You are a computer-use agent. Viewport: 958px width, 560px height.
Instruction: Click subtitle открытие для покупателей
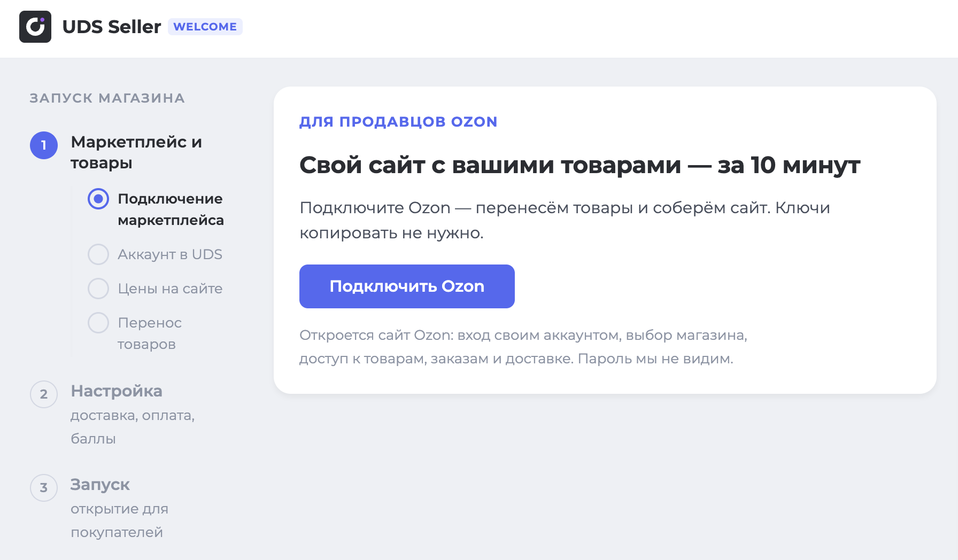(x=119, y=520)
